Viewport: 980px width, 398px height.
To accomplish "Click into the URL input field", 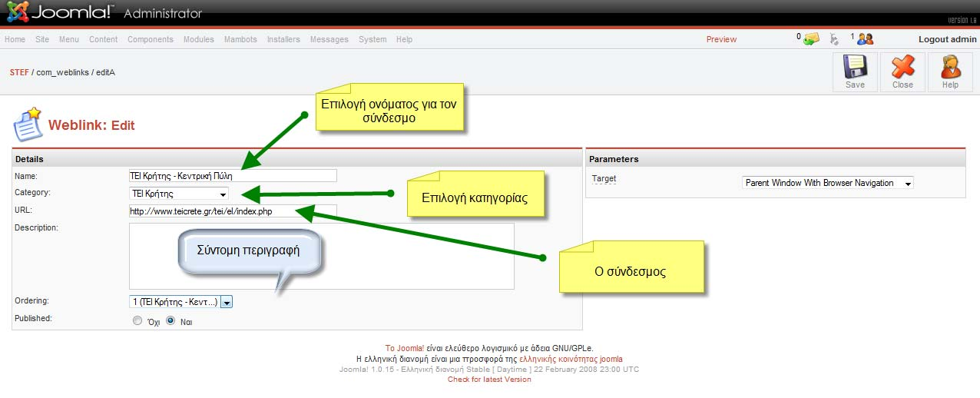I will click(233, 211).
